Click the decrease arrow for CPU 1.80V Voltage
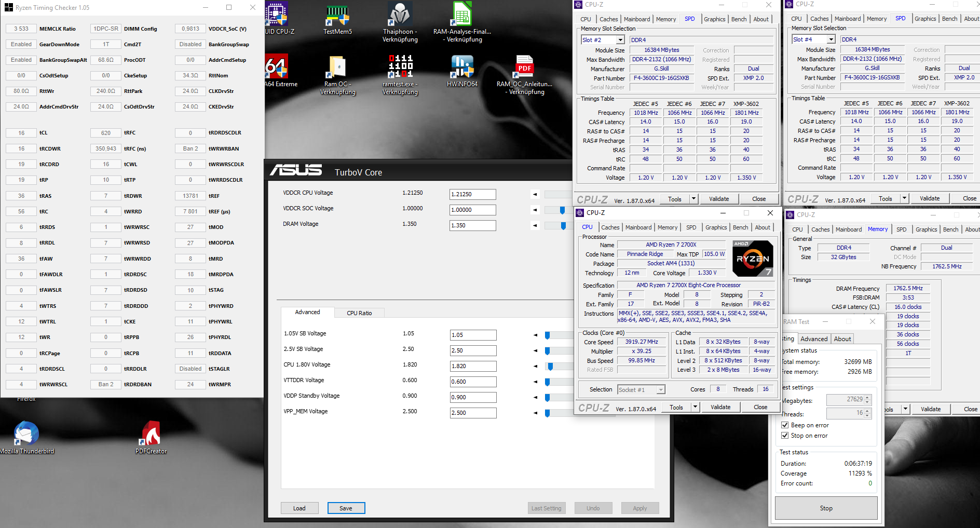The height and width of the screenshot is (528, 980). coord(535,366)
